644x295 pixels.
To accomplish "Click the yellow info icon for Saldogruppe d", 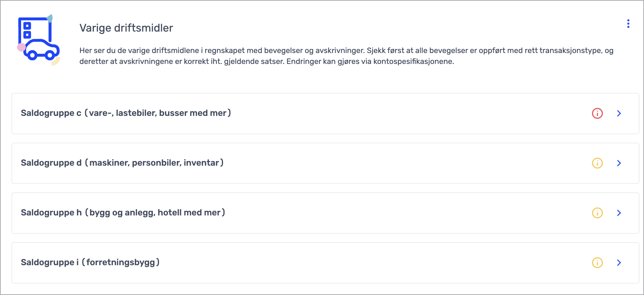I will click(x=597, y=163).
